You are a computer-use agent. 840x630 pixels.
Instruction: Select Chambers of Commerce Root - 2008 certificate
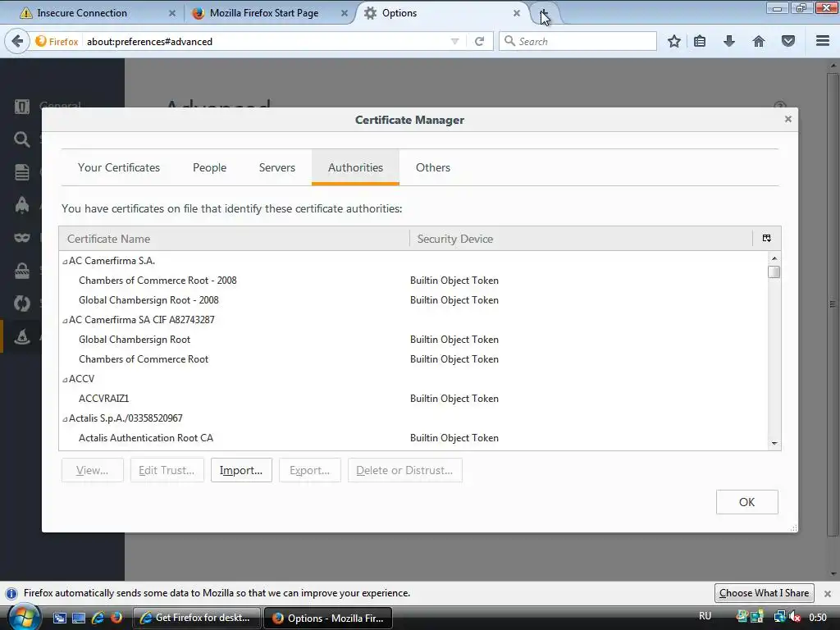413,281
